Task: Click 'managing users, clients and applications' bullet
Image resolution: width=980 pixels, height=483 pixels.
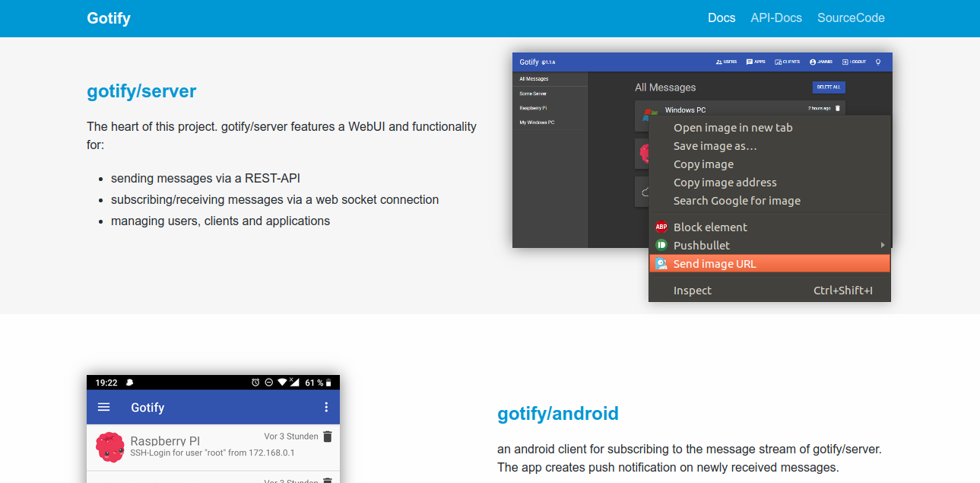Action: click(x=220, y=221)
